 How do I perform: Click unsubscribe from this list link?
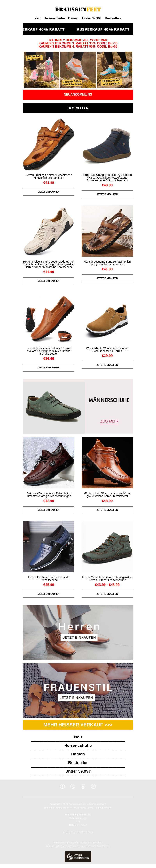click(x=97, y=846)
